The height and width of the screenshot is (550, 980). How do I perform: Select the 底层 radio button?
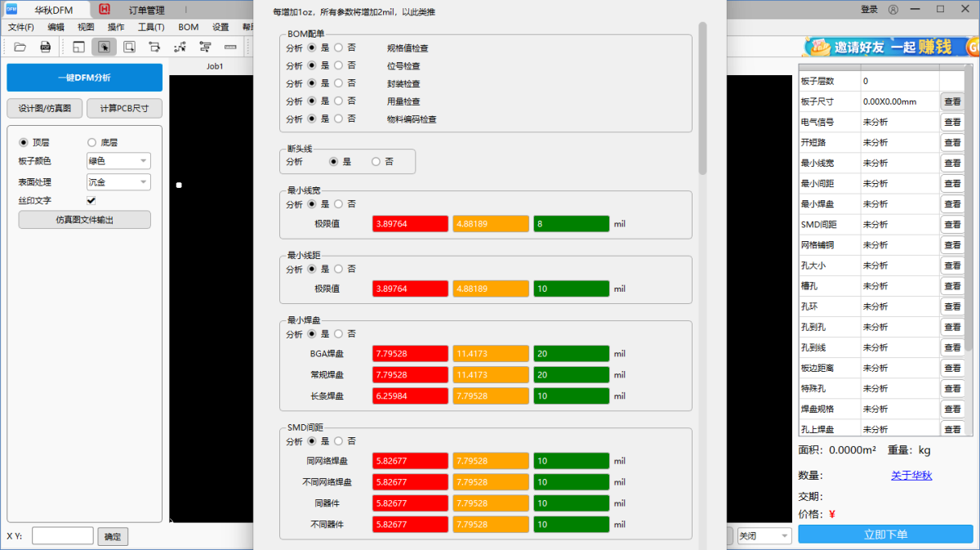coord(91,142)
